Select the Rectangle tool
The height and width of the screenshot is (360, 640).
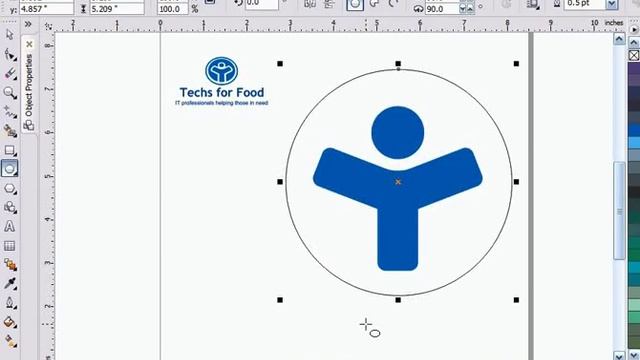(x=10, y=150)
